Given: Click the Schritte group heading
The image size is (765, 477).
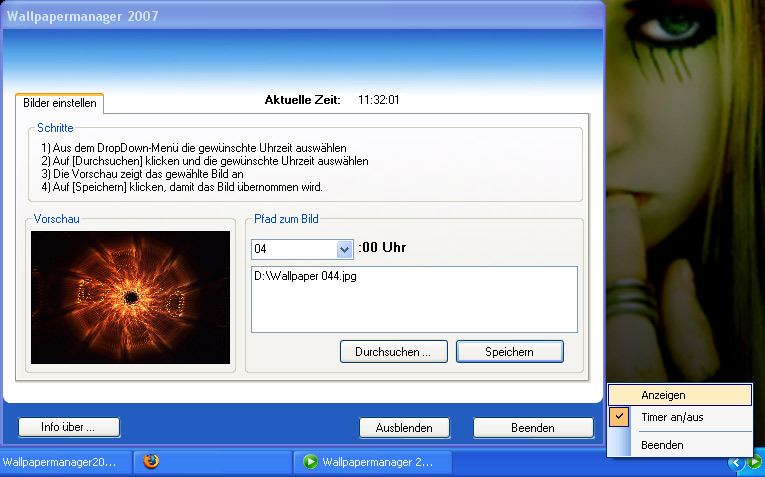Looking at the screenshot, I should 55,128.
